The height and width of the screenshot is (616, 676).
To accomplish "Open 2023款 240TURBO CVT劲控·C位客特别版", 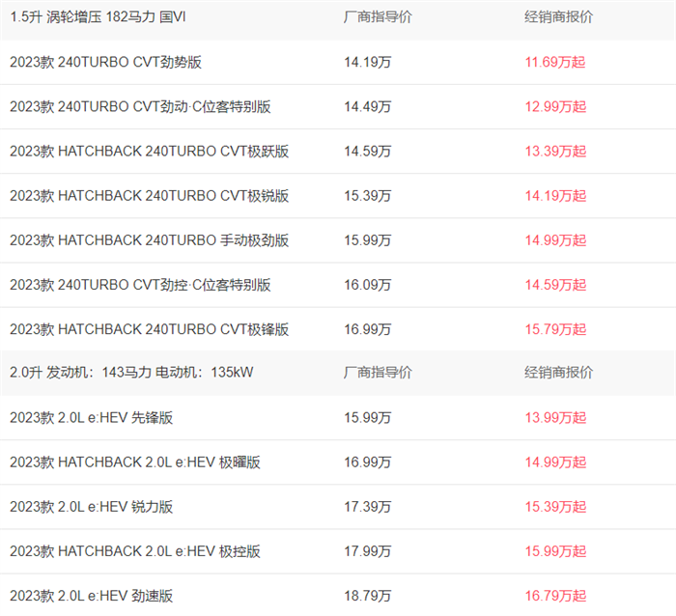I will click(140, 285).
